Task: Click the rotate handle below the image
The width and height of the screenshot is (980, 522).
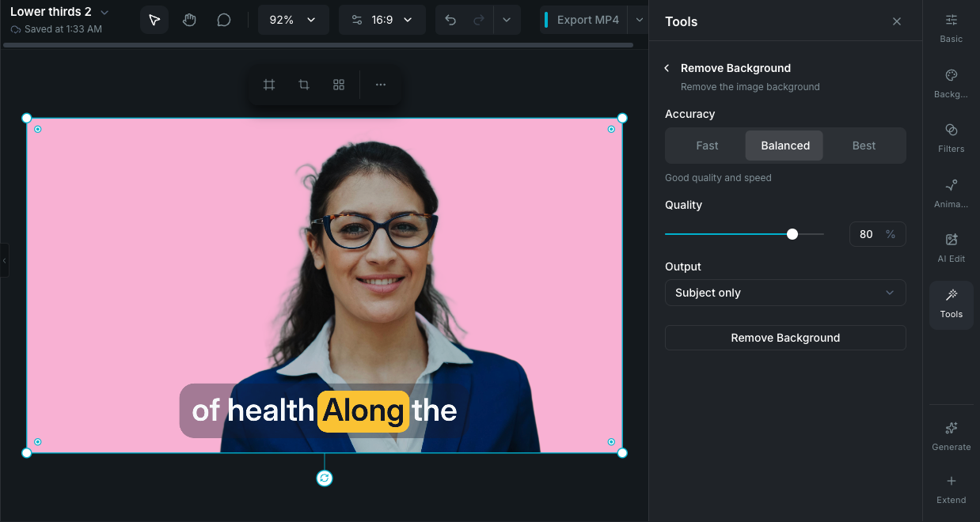Action: pyautogui.click(x=325, y=478)
